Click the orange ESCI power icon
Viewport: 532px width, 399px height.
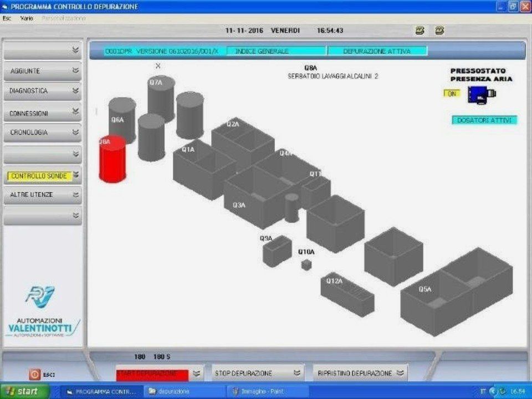tap(34, 375)
